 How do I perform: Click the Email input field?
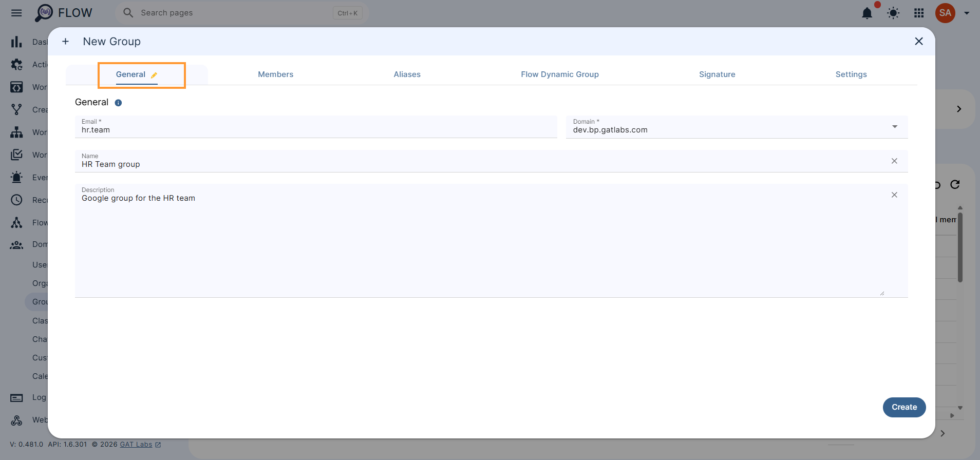316,127
